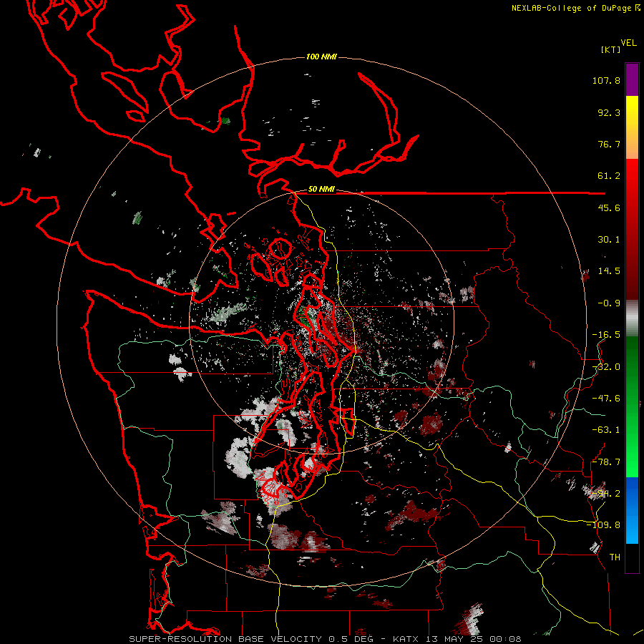The height and width of the screenshot is (644, 644).
Task: Click the TH legend label
Action: tap(615, 557)
